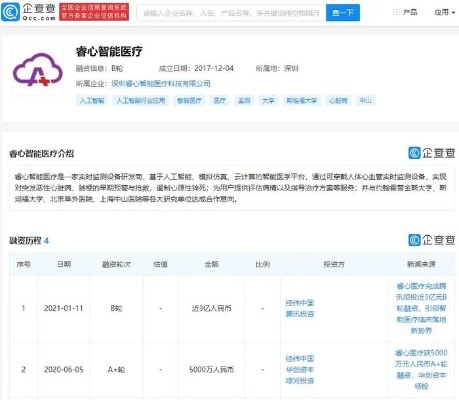Open the 产品 grid menu
This screenshot has height=400, width=459.
[x=405, y=12]
